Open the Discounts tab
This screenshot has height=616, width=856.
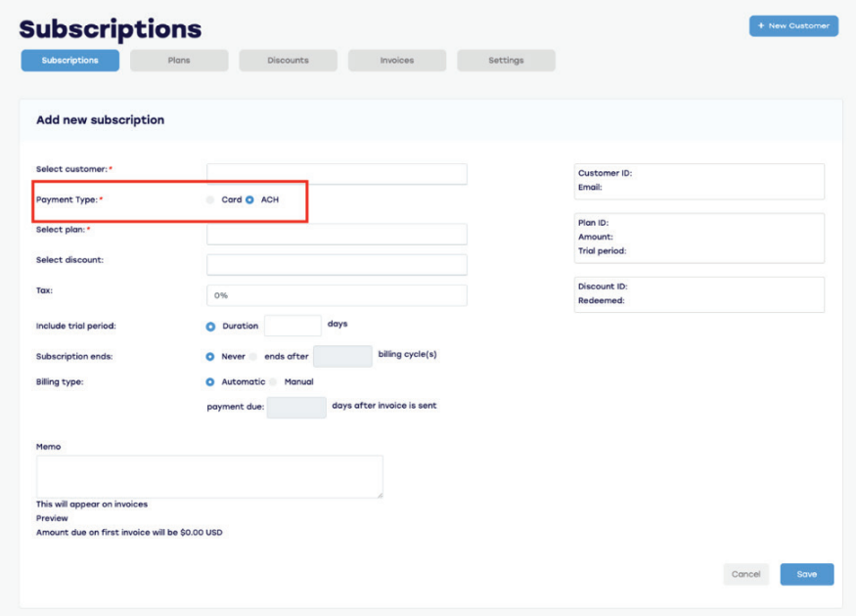288,60
